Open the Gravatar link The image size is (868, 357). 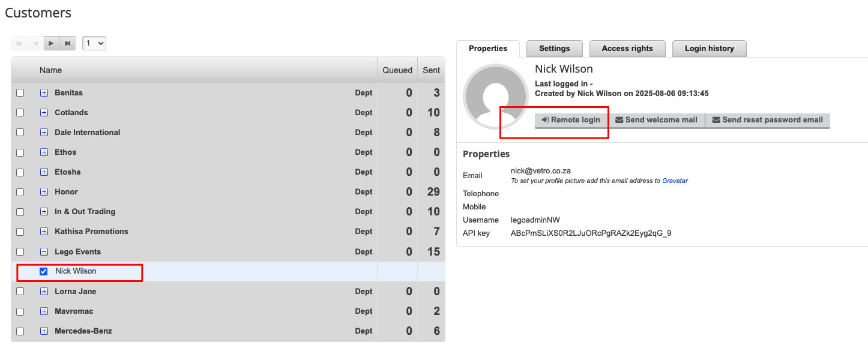[x=675, y=181]
